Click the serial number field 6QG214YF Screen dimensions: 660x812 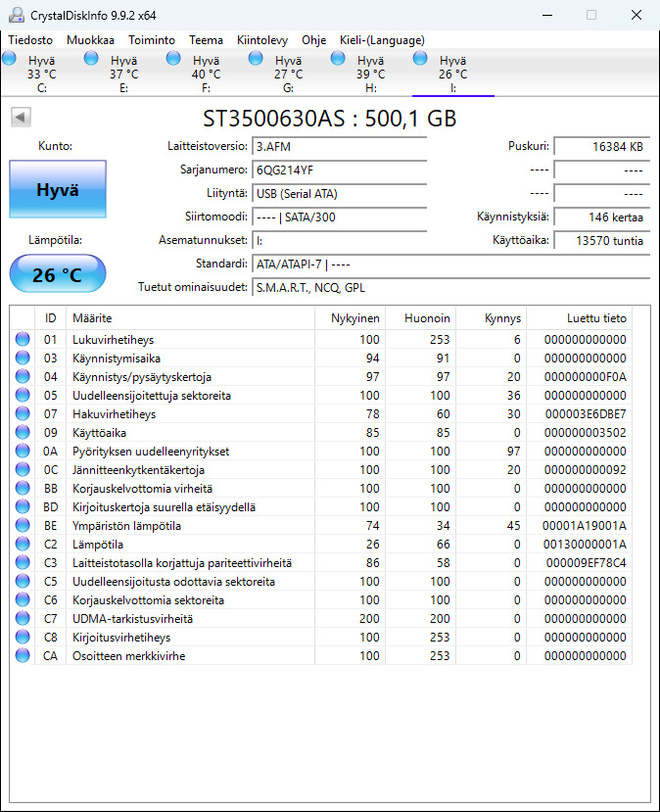point(339,170)
